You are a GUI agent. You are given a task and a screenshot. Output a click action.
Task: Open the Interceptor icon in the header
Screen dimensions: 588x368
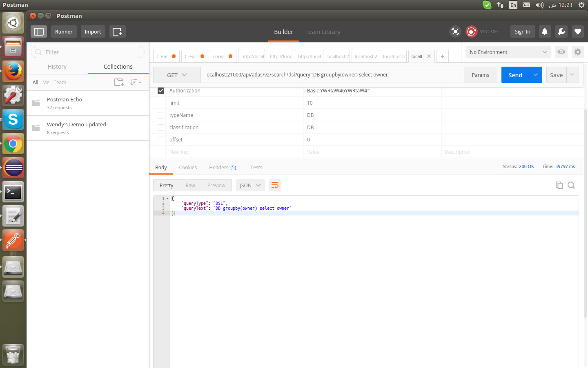pos(455,31)
